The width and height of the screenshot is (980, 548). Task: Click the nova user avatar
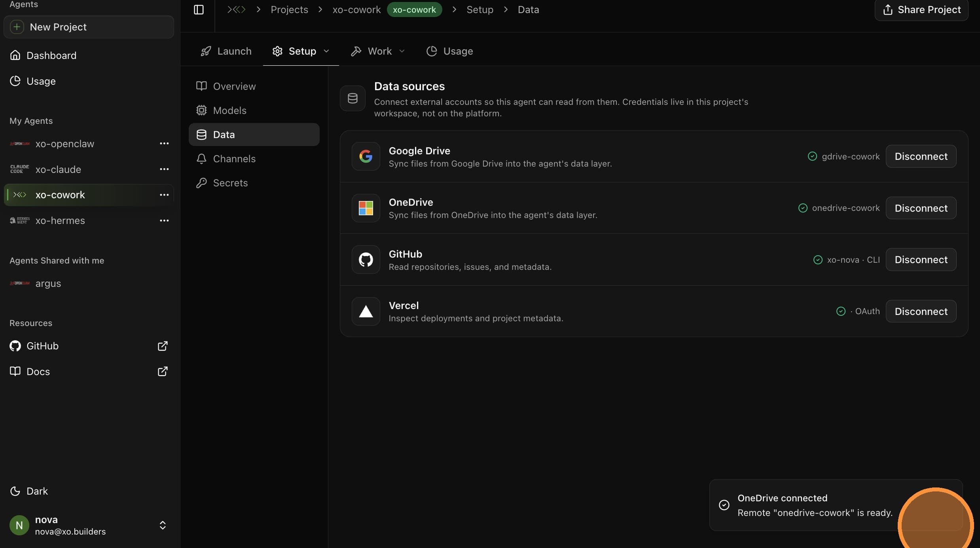pyautogui.click(x=19, y=525)
